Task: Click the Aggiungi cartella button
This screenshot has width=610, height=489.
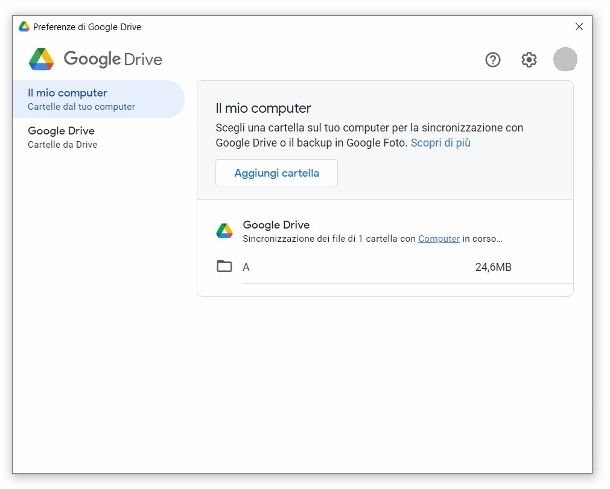Action: click(277, 173)
